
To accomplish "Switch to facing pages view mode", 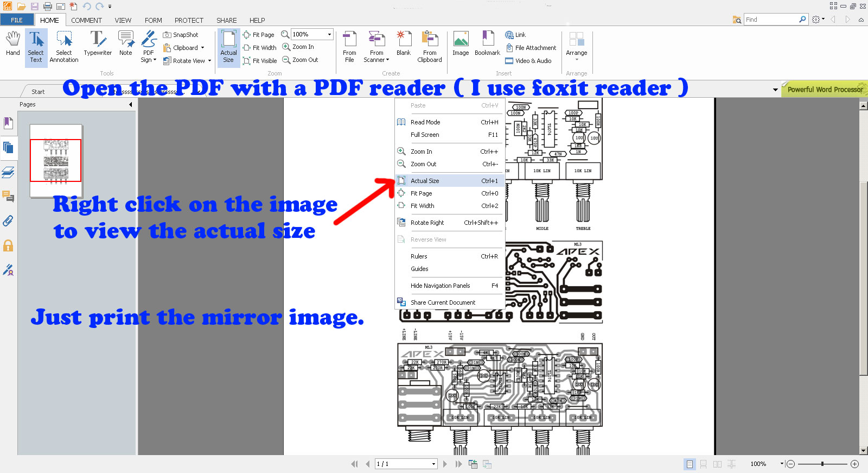I will click(x=717, y=464).
